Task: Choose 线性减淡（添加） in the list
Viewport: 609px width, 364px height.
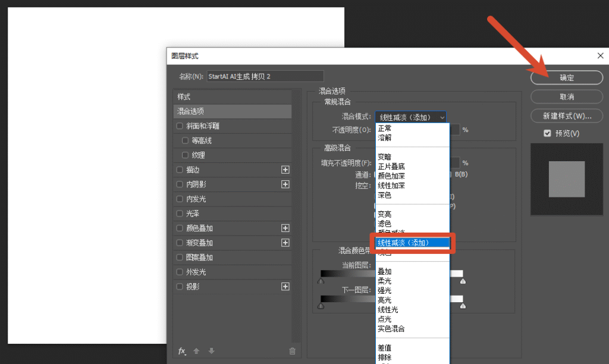Action: [413, 243]
